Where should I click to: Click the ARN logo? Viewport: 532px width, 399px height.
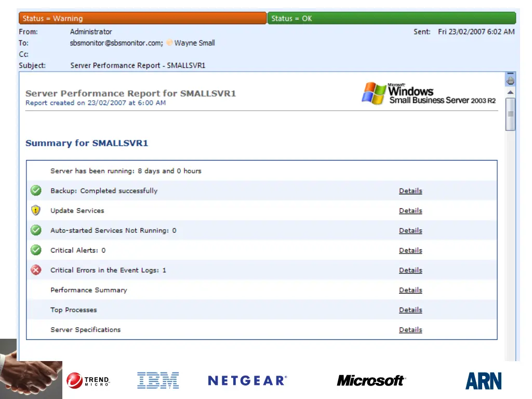484,381
